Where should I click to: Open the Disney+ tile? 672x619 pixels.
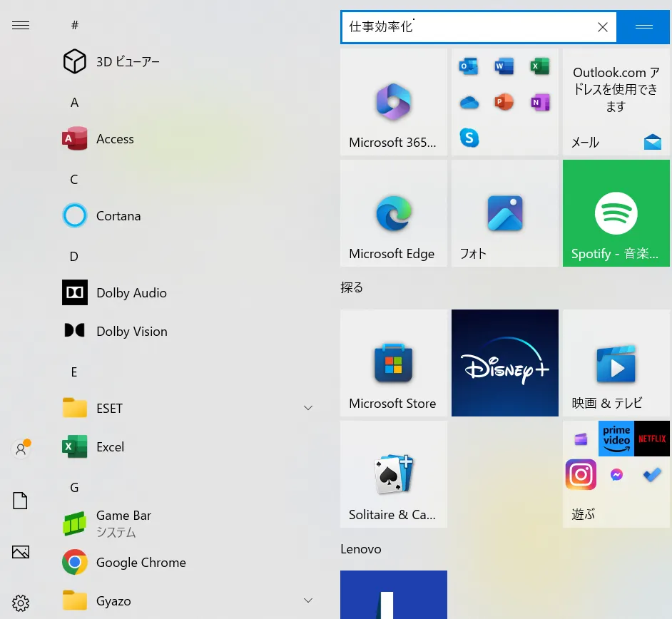click(505, 363)
